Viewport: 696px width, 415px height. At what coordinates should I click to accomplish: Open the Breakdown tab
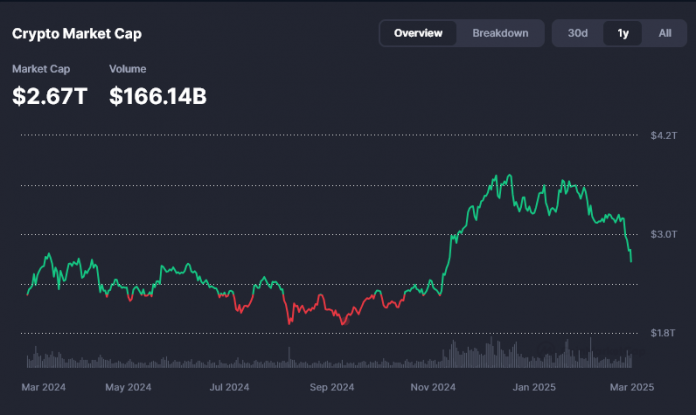coord(500,33)
